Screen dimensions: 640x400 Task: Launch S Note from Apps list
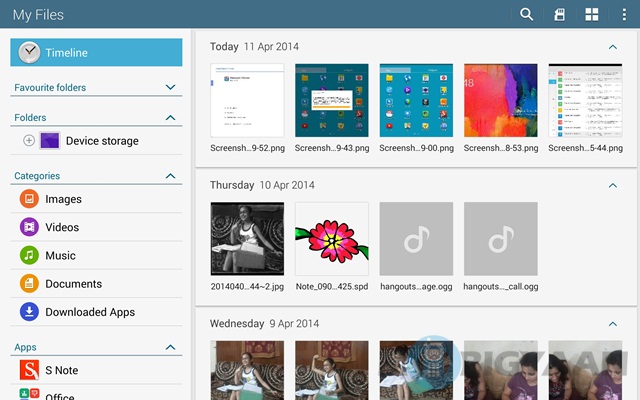click(x=96, y=370)
